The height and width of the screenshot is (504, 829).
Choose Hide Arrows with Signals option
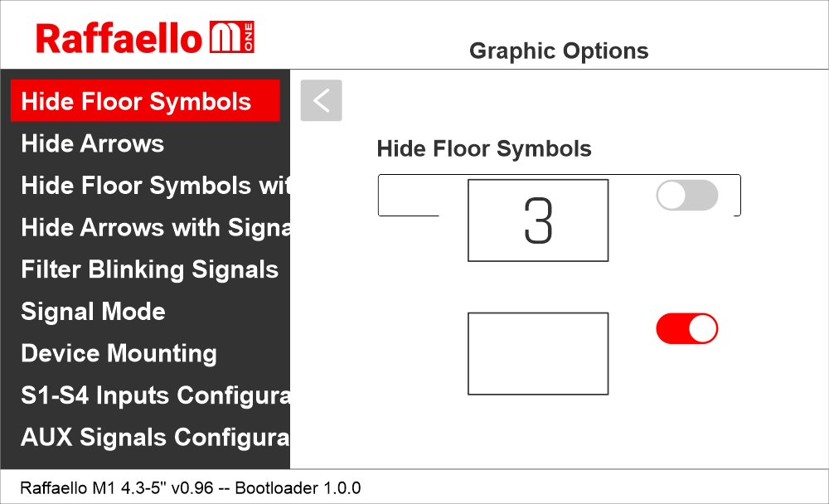click(155, 227)
